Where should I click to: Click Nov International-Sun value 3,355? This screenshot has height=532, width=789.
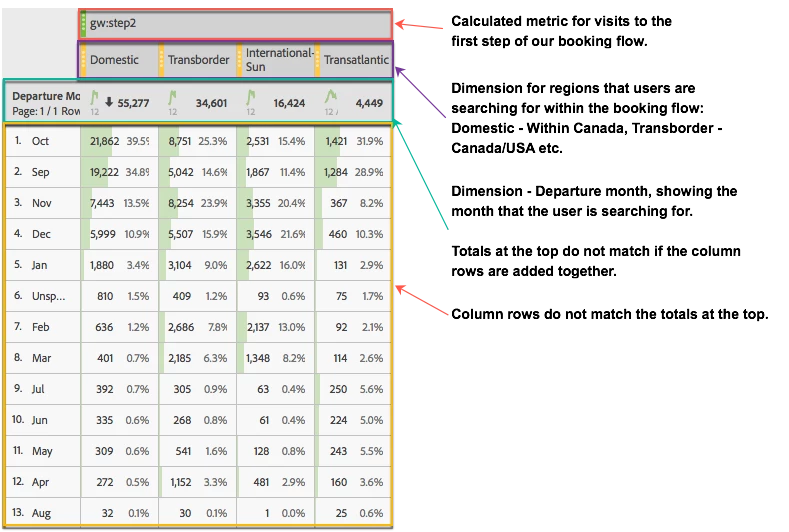(x=258, y=203)
